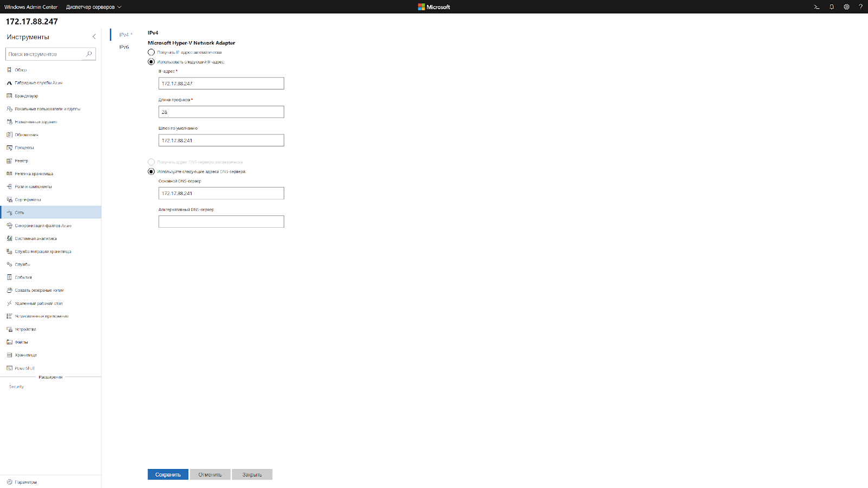
Task: Open the Файлы (Files) tool
Action: tap(21, 342)
